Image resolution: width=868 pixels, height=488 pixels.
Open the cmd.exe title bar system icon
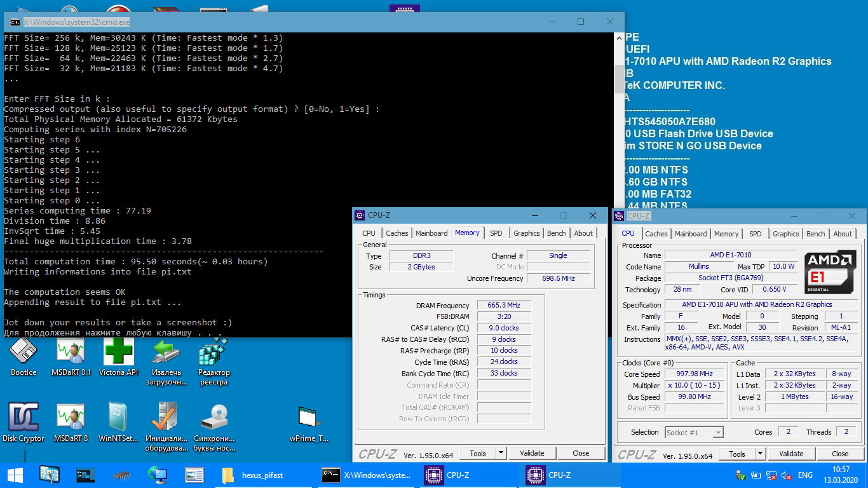(x=15, y=22)
